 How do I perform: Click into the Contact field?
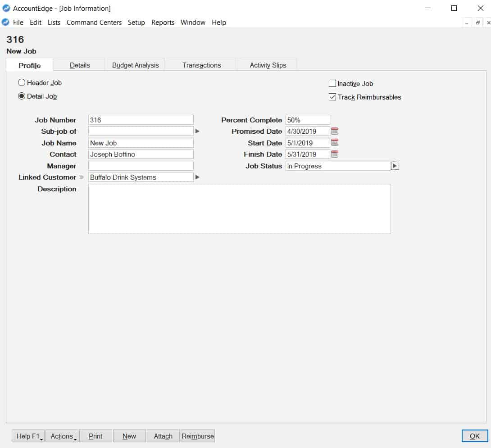141,154
